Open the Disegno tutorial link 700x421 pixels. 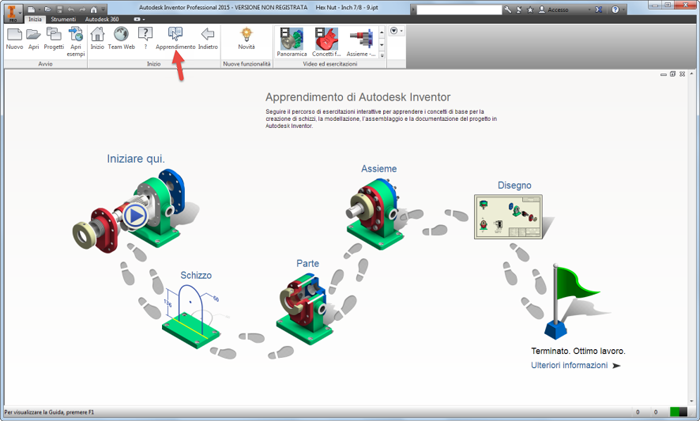point(514,185)
